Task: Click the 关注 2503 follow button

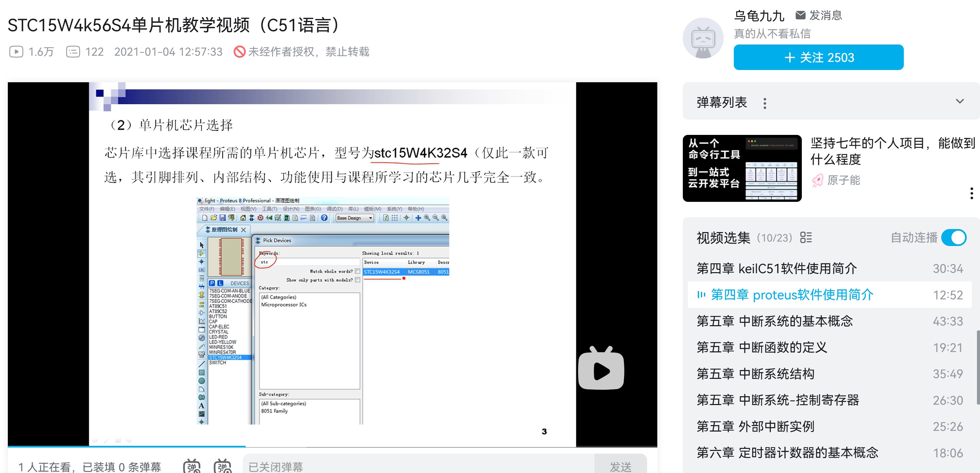Action: click(818, 57)
